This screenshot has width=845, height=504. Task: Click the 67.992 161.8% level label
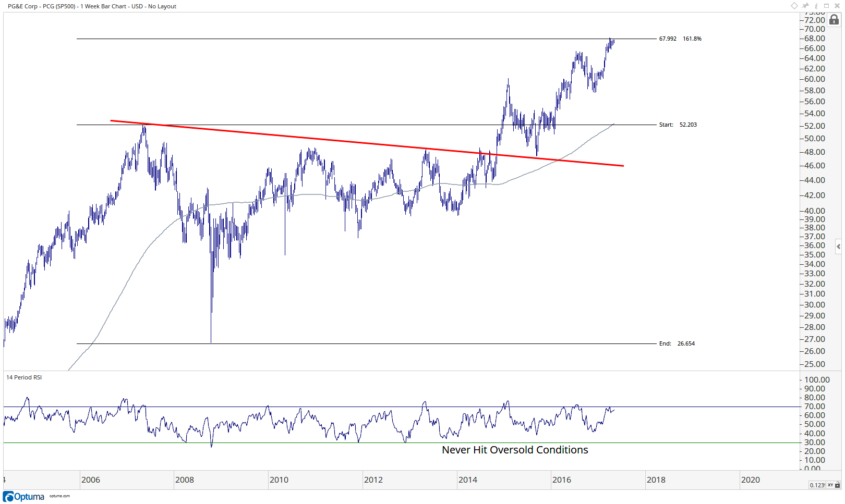click(x=680, y=39)
